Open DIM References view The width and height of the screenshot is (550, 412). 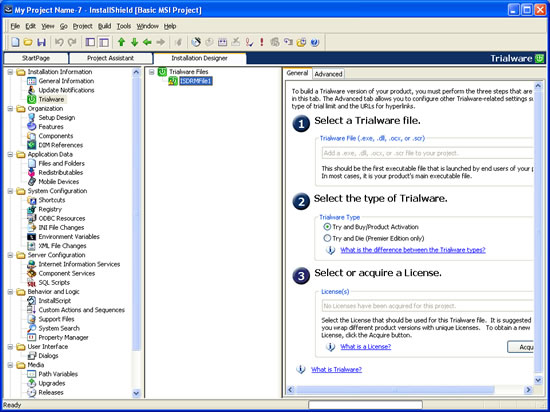tap(61, 145)
